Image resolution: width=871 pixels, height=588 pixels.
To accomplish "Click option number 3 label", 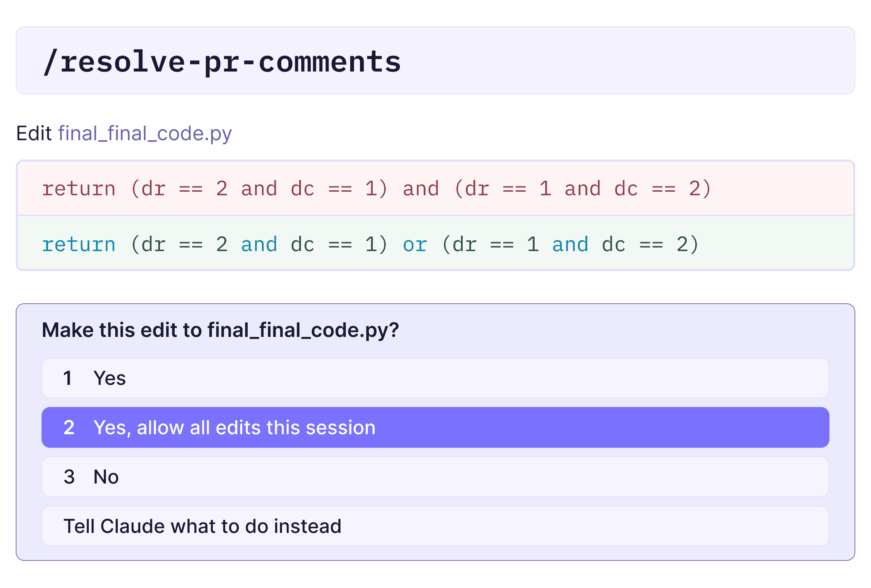I will pyautogui.click(x=69, y=477).
